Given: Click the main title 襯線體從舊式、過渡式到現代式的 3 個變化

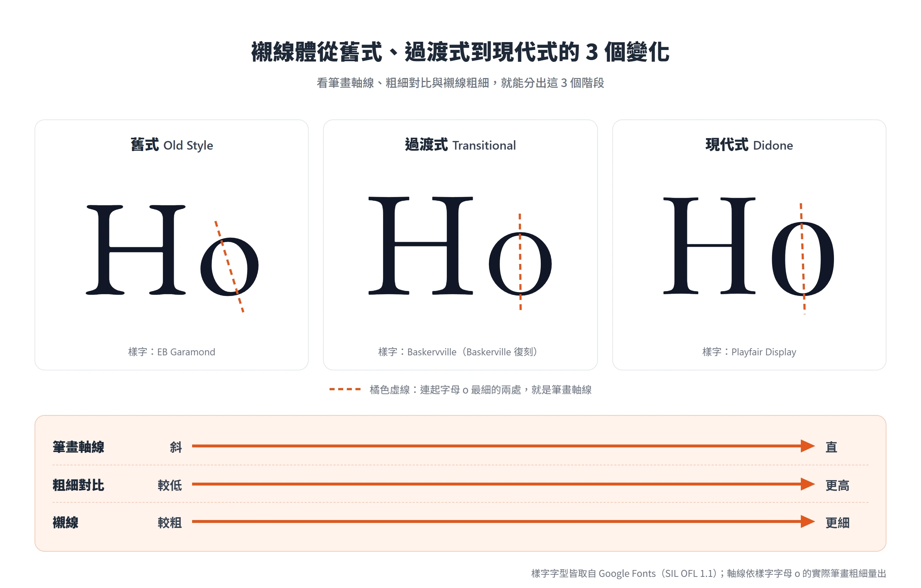Looking at the screenshot, I should click(x=460, y=52).
